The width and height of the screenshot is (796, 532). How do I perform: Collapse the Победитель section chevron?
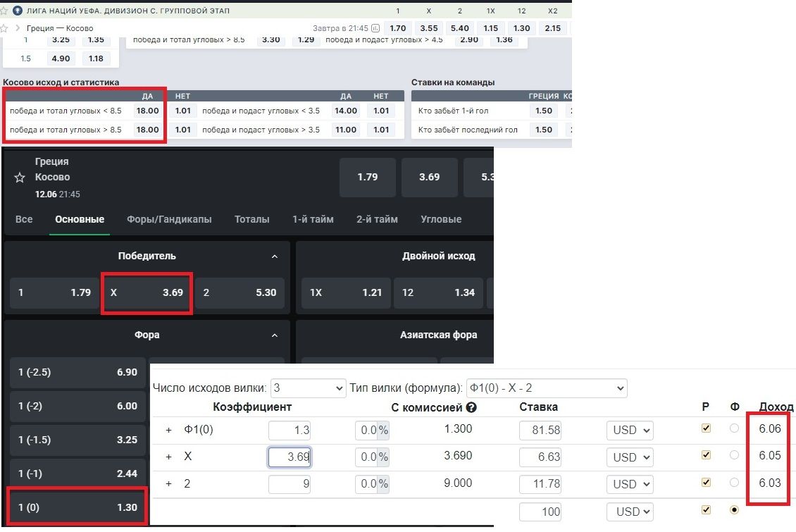(275, 256)
